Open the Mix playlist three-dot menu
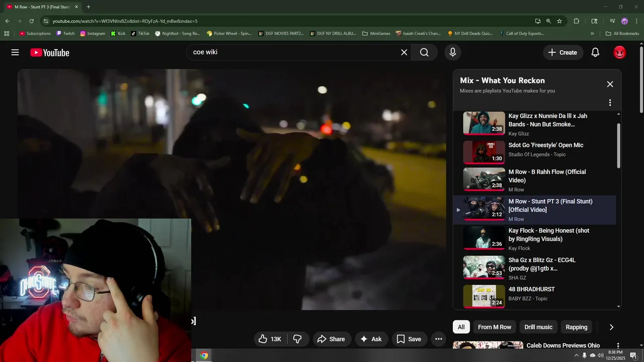 (610, 103)
